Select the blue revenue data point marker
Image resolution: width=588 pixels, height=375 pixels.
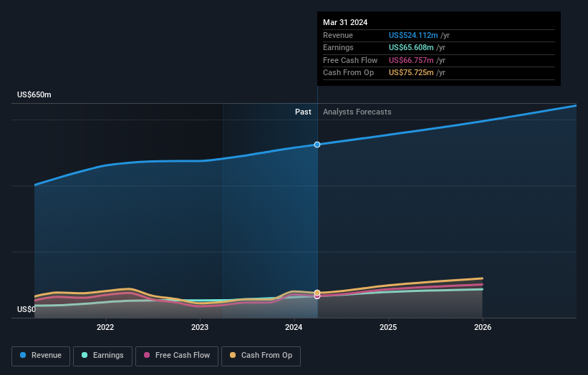pyautogui.click(x=317, y=145)
